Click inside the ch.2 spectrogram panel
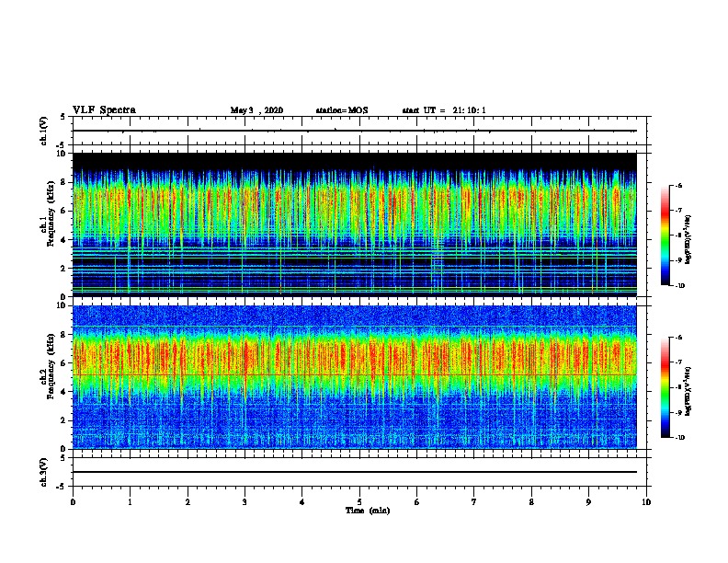 coord(355,377)
